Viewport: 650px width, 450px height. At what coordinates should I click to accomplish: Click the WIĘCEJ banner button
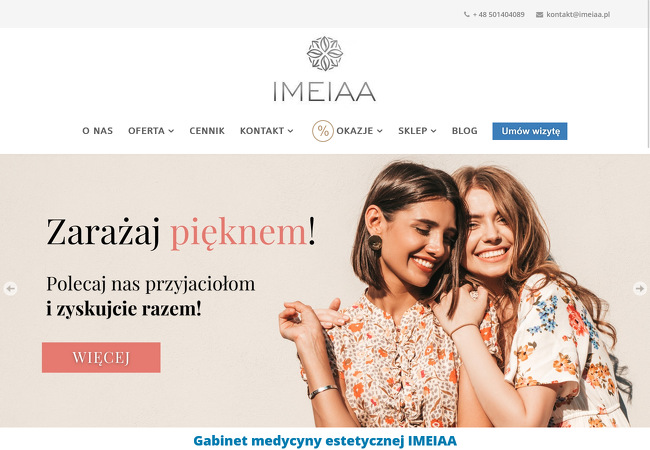[101, 357]
